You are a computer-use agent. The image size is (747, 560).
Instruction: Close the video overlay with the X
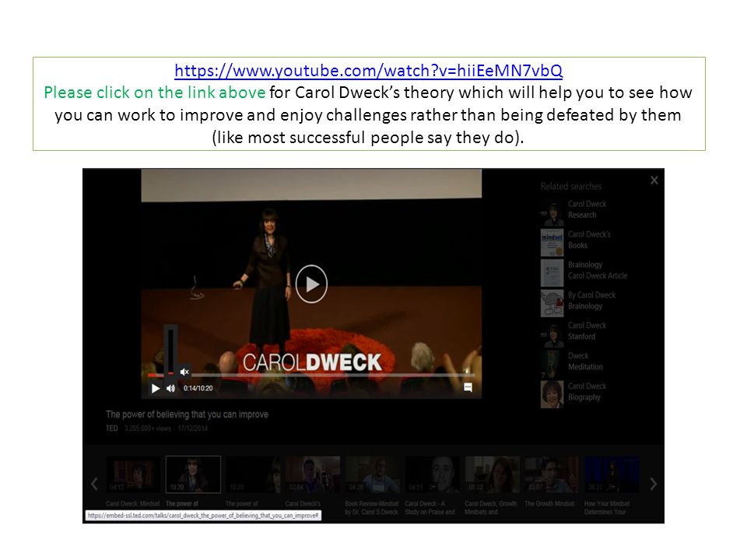654,180
